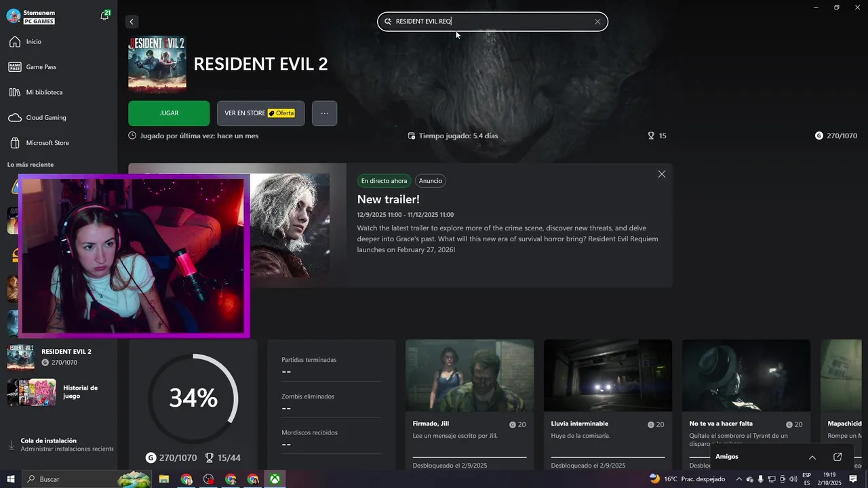
Task: Click the clock showing 19:19
Action: [829, 475]
